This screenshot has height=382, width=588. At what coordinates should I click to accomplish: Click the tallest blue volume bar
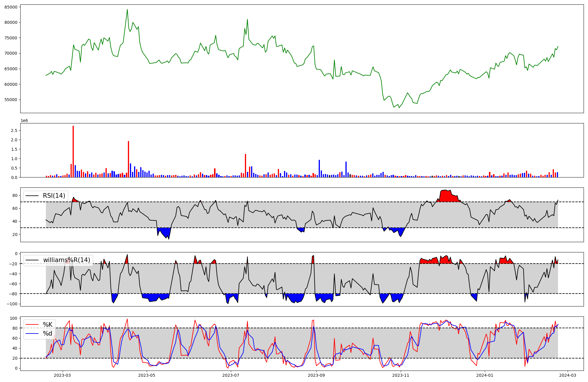pyautogui.click(x=319, y=168)
